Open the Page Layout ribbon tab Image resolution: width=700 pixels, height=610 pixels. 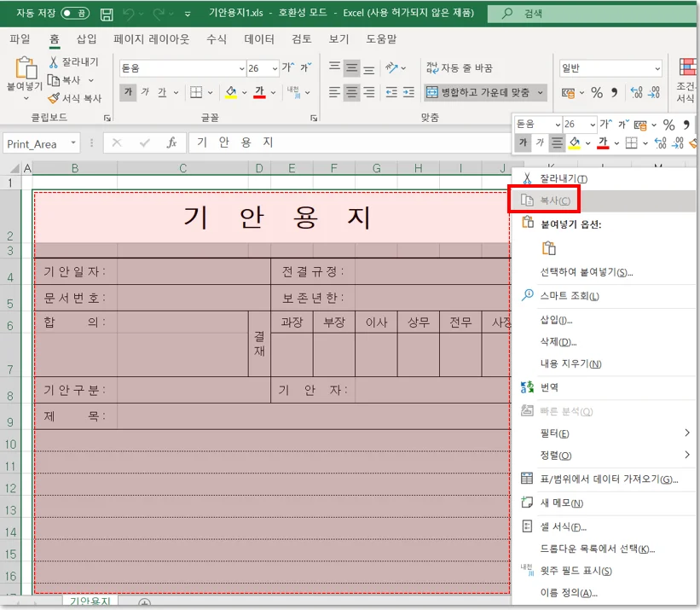(x=151, y=39)
